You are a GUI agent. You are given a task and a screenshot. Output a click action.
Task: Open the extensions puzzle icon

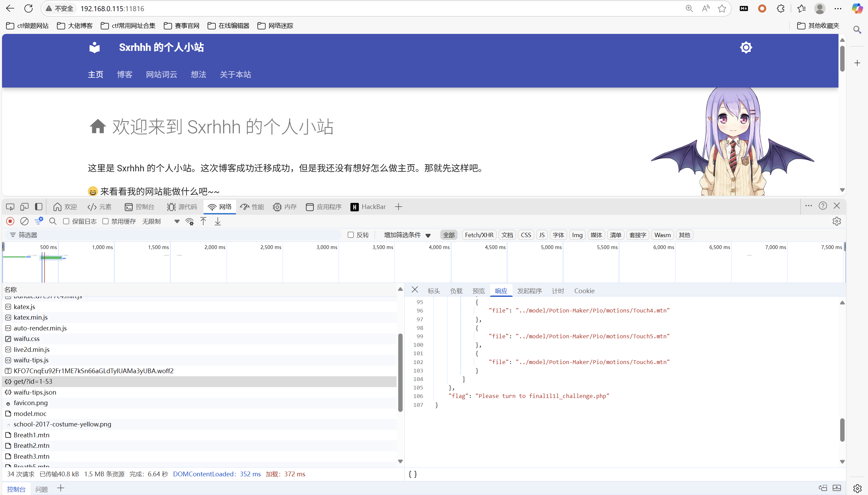coord(781,8)
